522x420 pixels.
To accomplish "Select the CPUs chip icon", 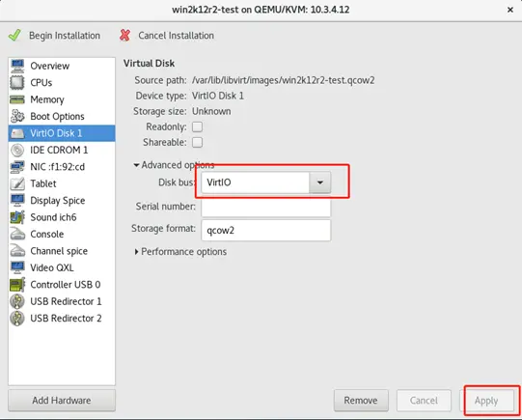I will tap(17, 82).
